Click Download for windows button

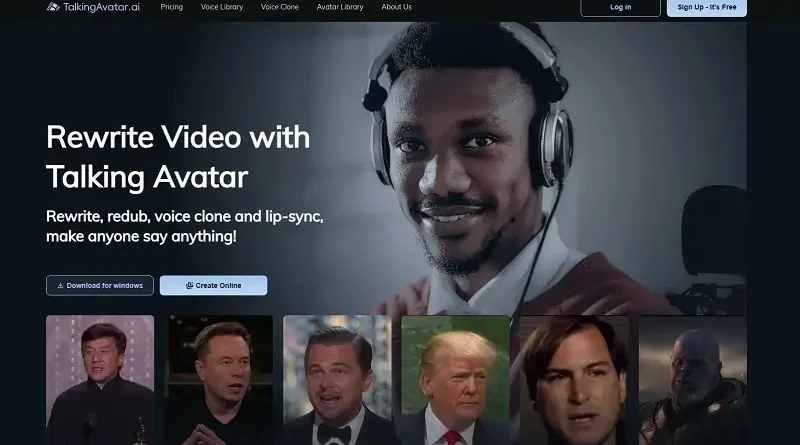tap(99, 285)
